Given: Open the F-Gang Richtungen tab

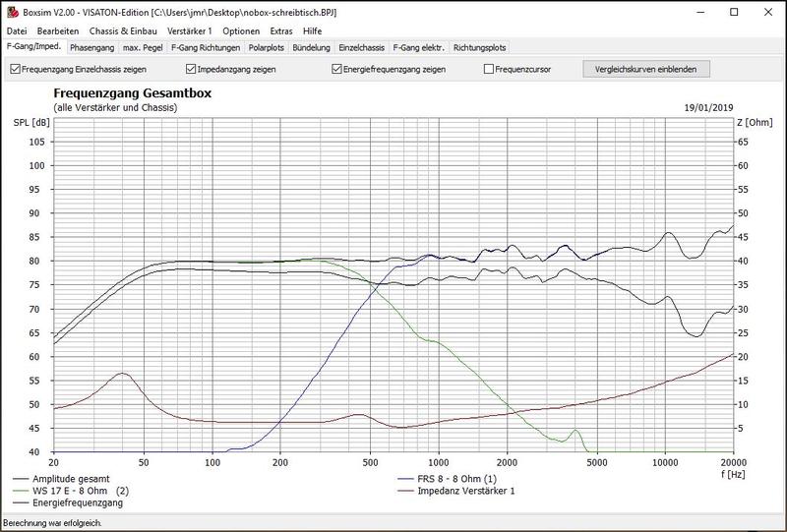Looking at the screenshot, I should pos(205,47).
